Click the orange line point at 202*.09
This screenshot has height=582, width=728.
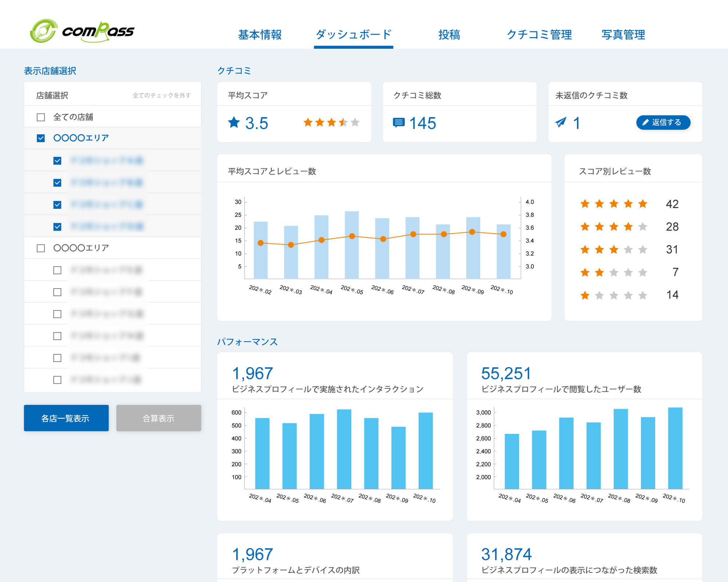(x=472, y=232)
